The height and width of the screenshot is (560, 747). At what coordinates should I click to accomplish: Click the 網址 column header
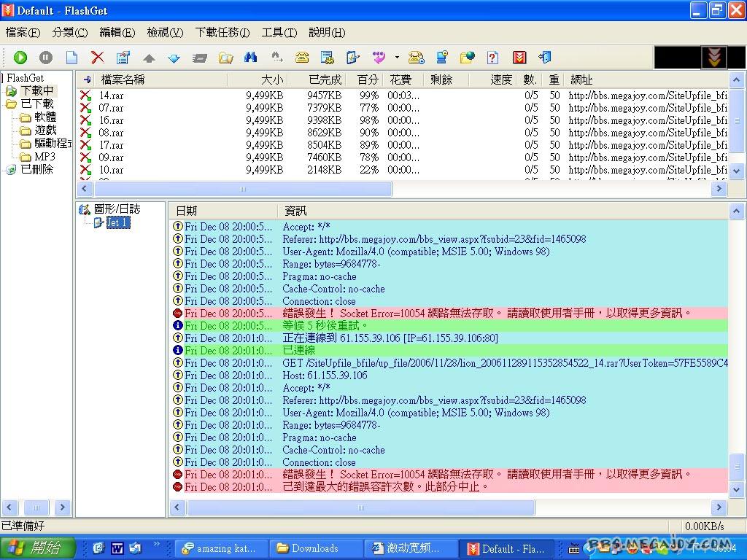pyautogui.click(x=646, y=79)
